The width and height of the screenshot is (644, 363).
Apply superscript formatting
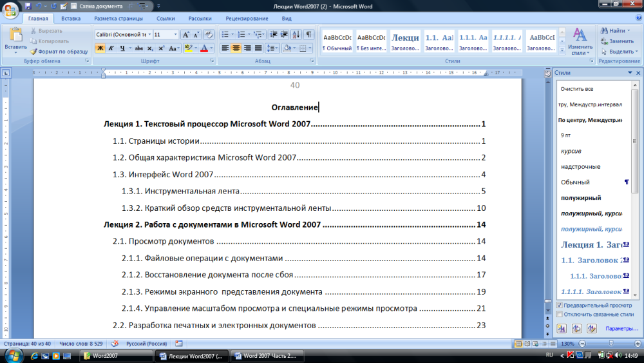tap(161, 48)
